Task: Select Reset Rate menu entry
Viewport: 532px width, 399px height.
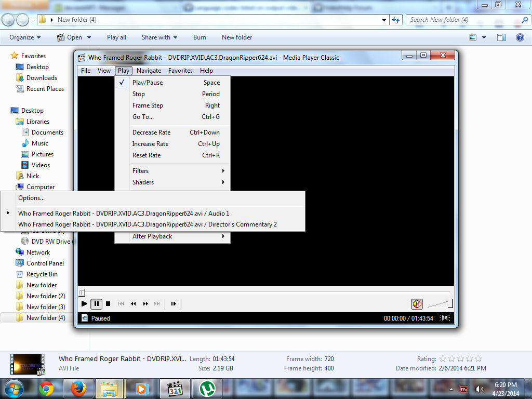Action: (x=172, y=155)
